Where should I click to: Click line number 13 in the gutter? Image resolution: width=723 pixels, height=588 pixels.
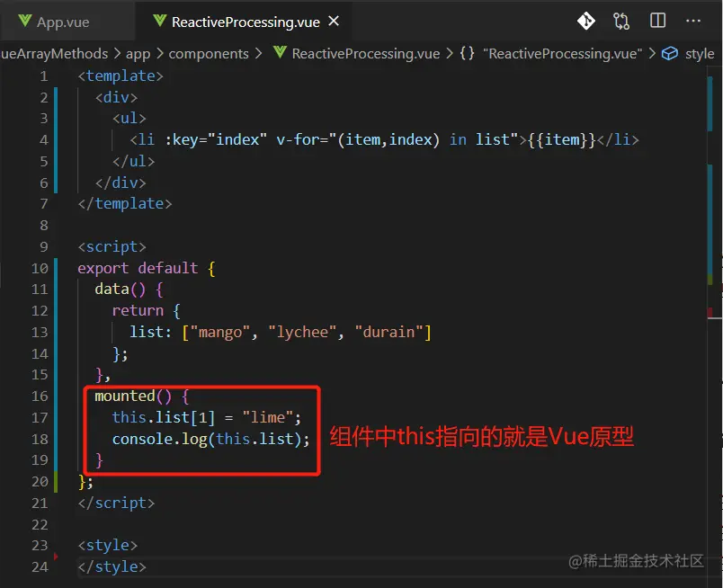click(x=40, y=332)
